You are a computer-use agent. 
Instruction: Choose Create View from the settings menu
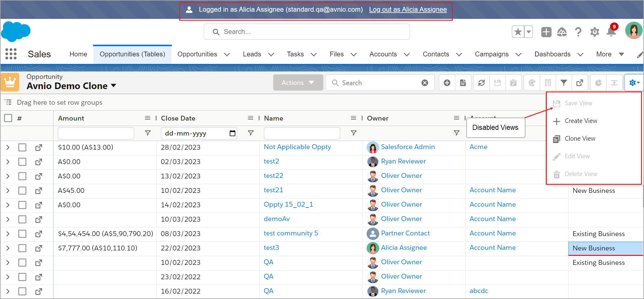tap(581, 121)
